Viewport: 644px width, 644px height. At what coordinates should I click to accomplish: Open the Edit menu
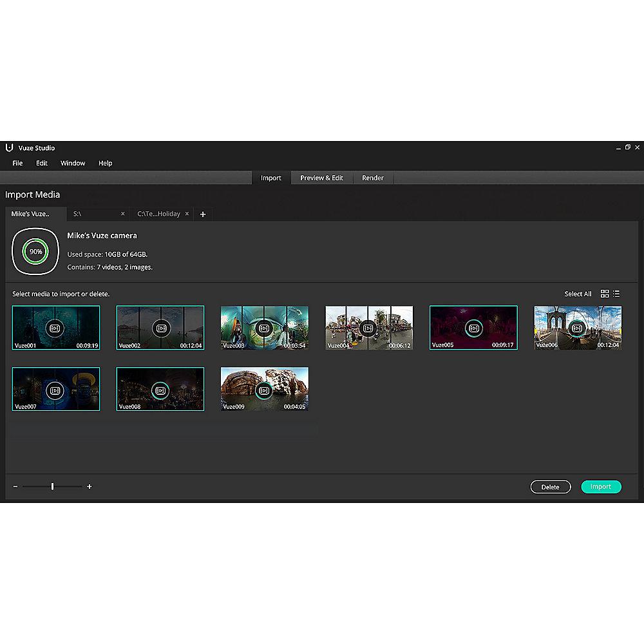point(41,163)
